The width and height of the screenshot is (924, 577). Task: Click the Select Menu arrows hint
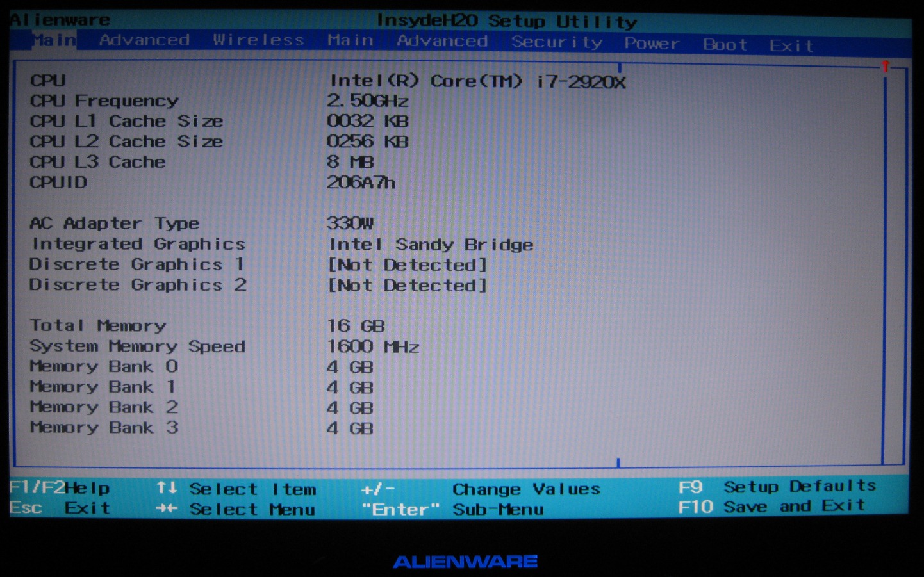236,509
